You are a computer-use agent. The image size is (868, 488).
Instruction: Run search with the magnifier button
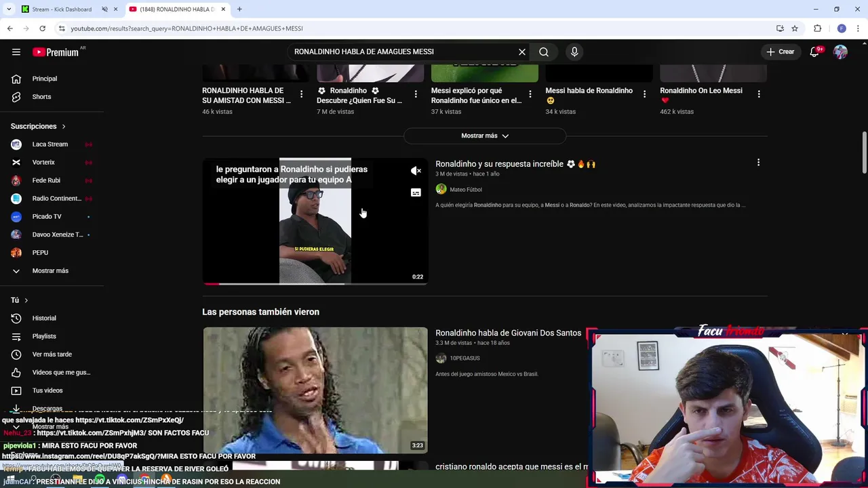click(544, 52)
